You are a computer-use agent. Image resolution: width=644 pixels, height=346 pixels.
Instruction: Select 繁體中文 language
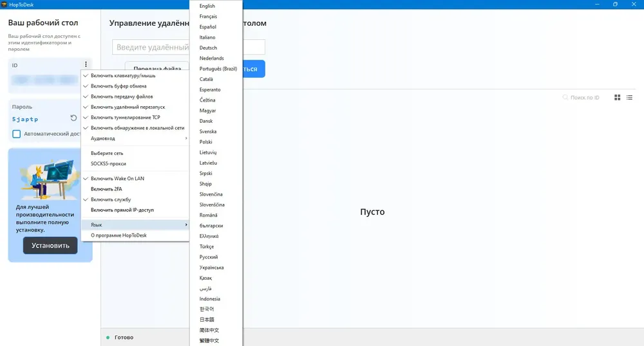216,340
